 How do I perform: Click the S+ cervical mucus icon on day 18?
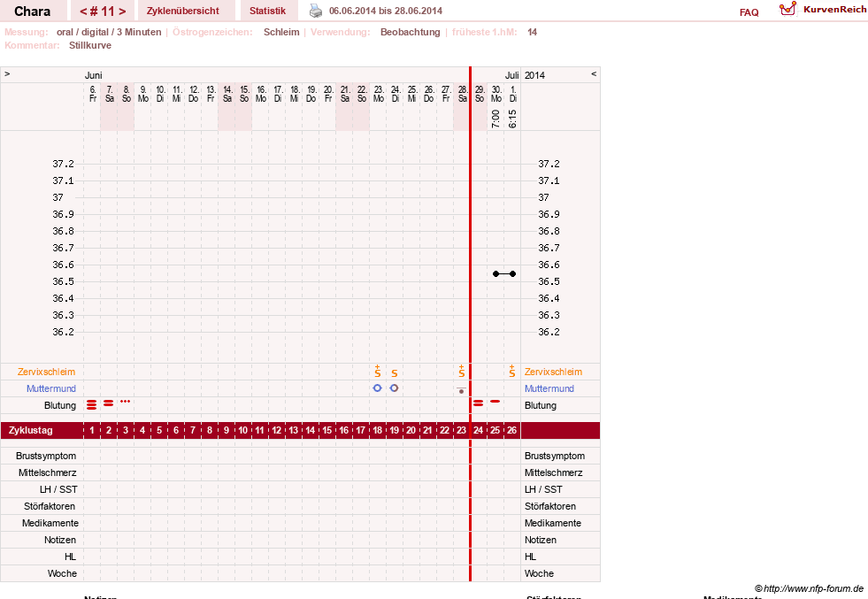(x=378, y=371)
